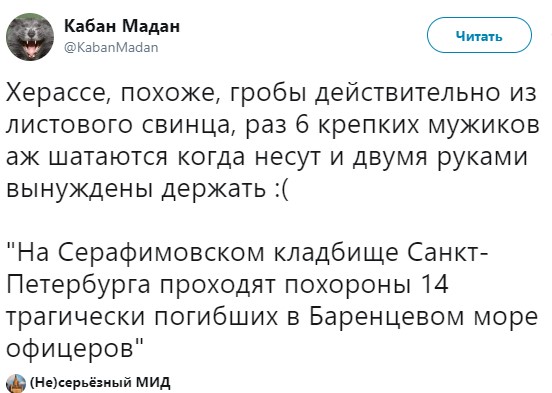This screenshot has height=393, width=552.
Task: Click the small (Не)серьёзный МИД logo icon
Action: click(16, 383)
